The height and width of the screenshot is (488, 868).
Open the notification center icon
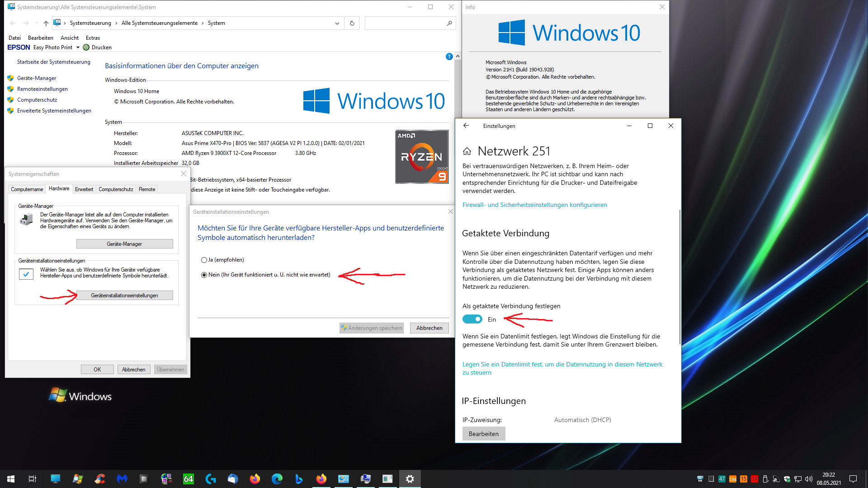pos(853,479)
